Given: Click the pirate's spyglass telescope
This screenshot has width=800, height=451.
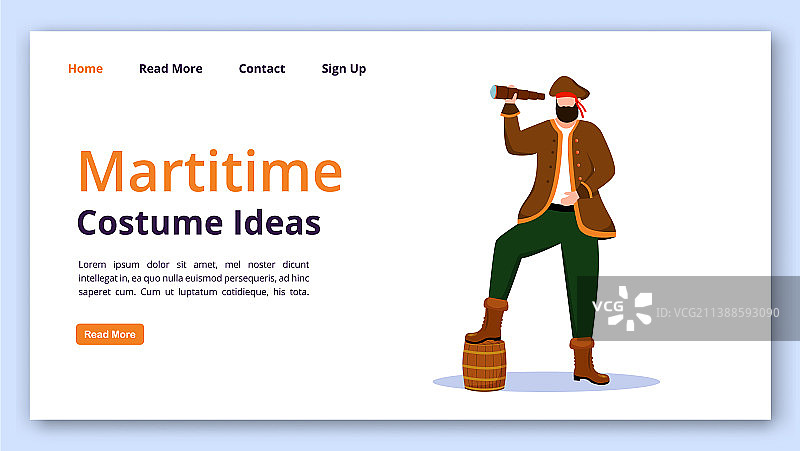Looking at the screenshot, I should pos(519,93).
